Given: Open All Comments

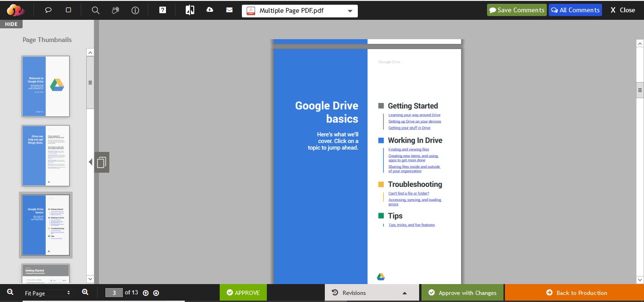Looking at the screenshot, I should 575,10.
